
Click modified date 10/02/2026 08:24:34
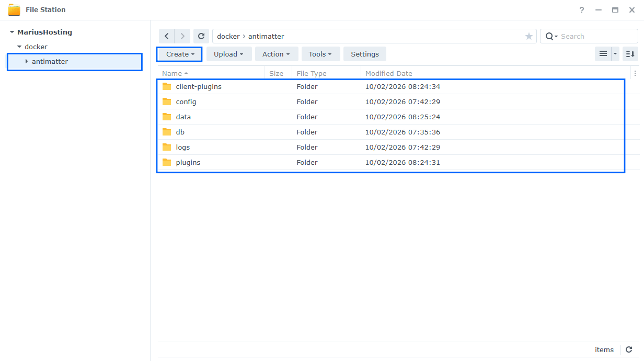[402, 86]
